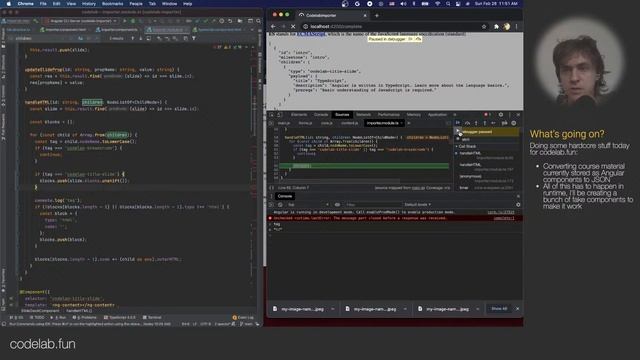Run the Angular CLI Server configuration in IDE
Image resolution: width=640 pixels, height=360 pixels.
tap(125, 21)
